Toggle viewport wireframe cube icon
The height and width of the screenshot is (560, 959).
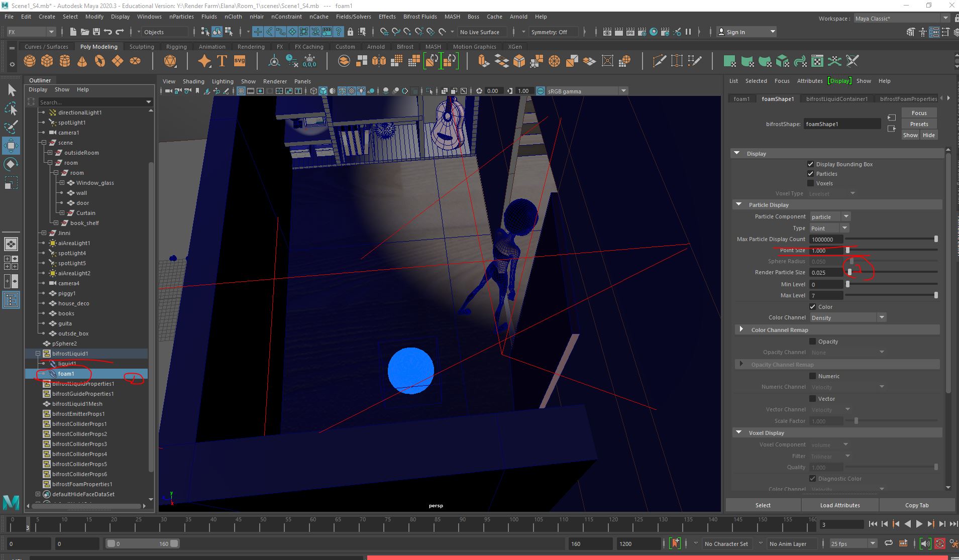pyautogui.click(x=314, y=91)
